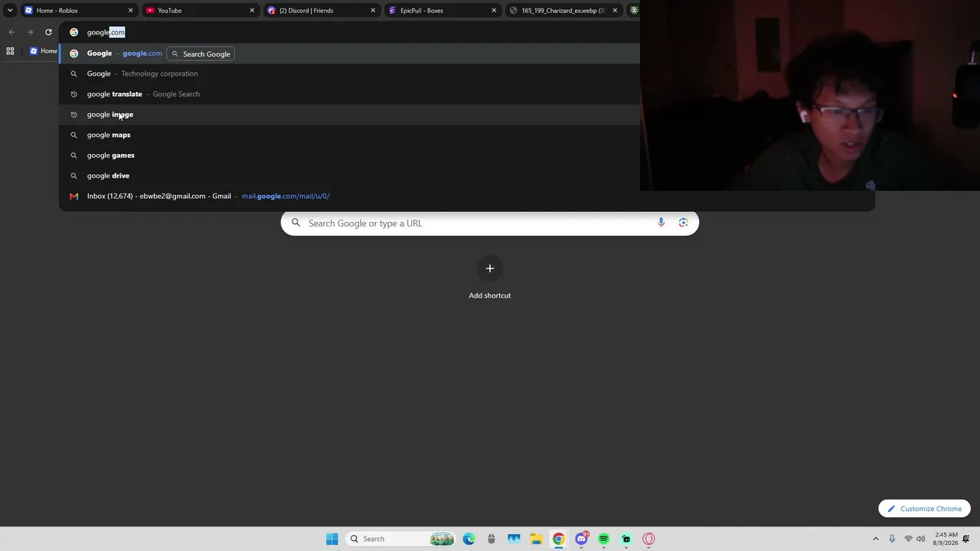Click the Windows taskbar Search box
The height and width of the screenshot is (551, 980).
click(x=400, y=539)
